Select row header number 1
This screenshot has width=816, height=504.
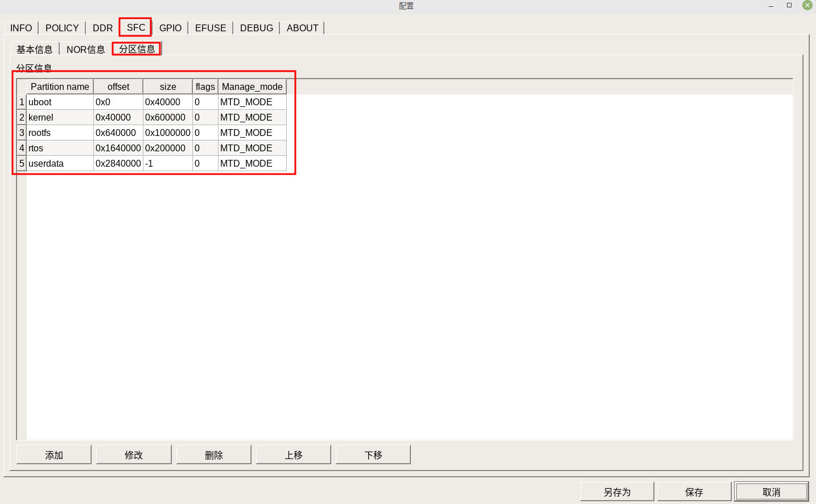(x=22, y=102)
